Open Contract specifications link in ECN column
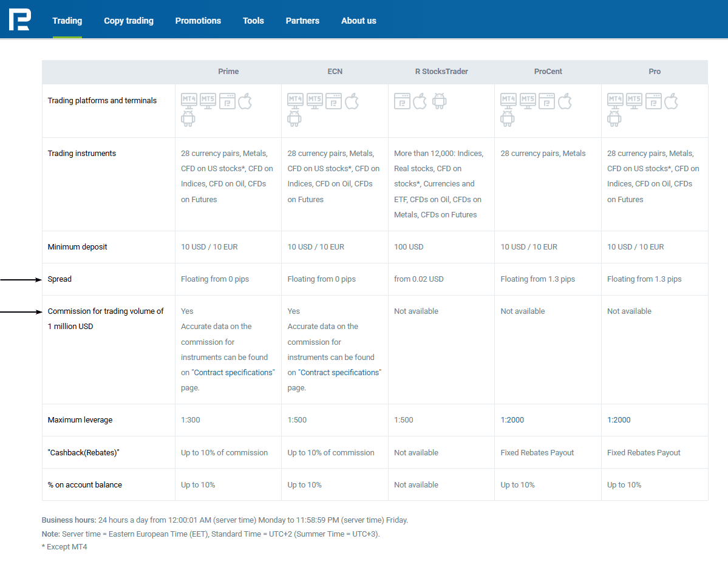The width and height of the screenshot is (728, 567). (x=339, y=372)
